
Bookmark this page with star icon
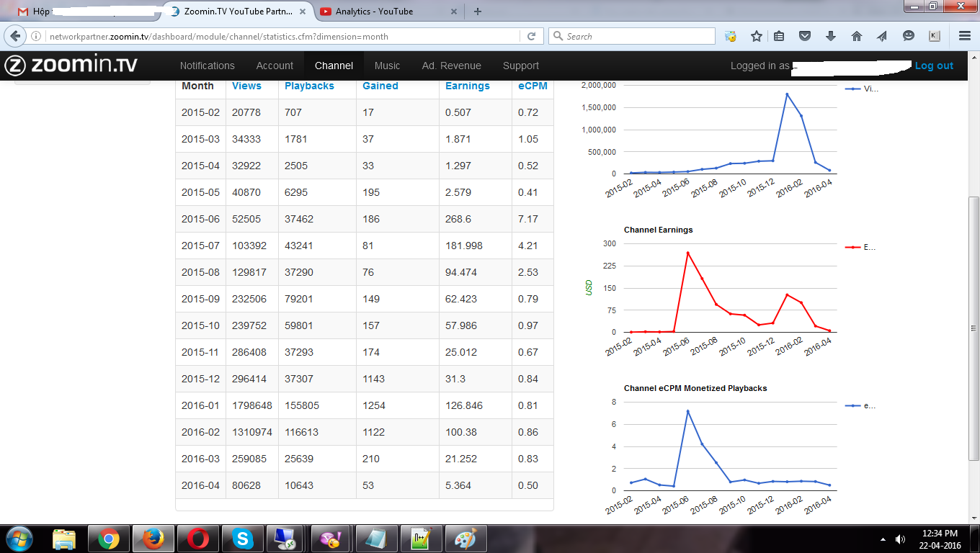click(x=757, y=36)
